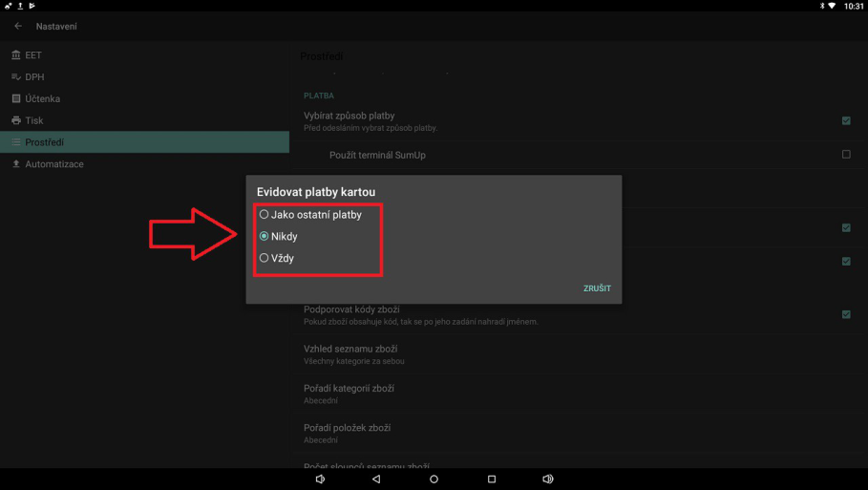Select the 'Nikdy' radio option
This screenshot has height=490, width=868.
pos(265,236)
